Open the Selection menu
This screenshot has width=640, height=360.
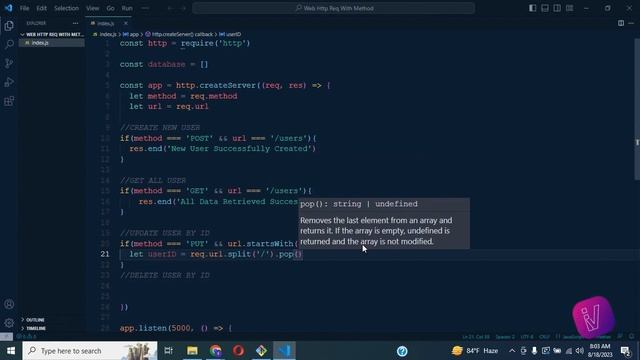click(66, 8)
